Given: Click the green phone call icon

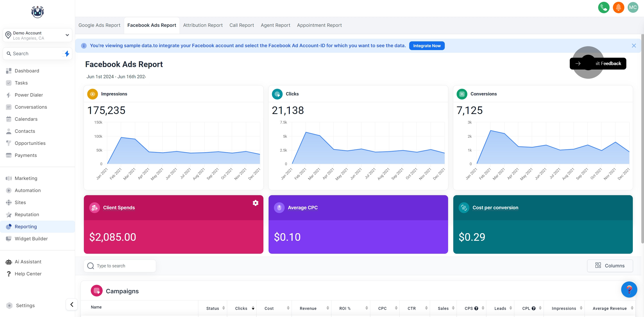Looking at the screenshot, I should coord(604,7).
